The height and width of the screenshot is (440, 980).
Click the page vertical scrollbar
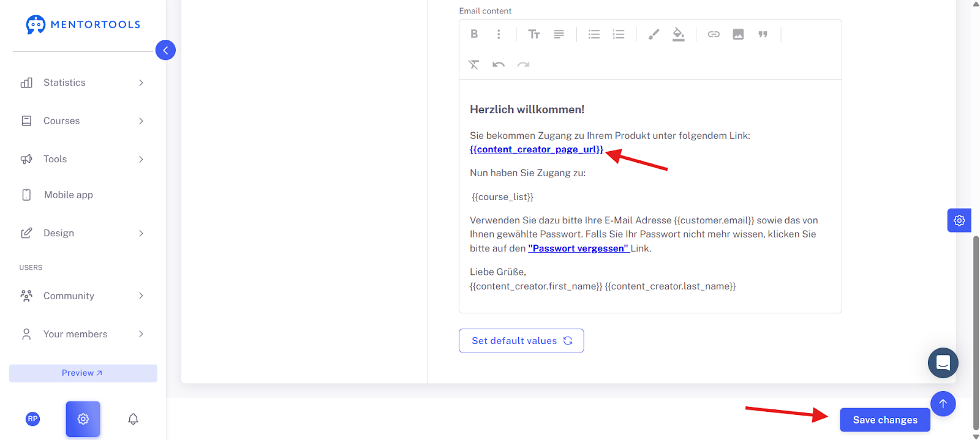click(x=976, y=334)
